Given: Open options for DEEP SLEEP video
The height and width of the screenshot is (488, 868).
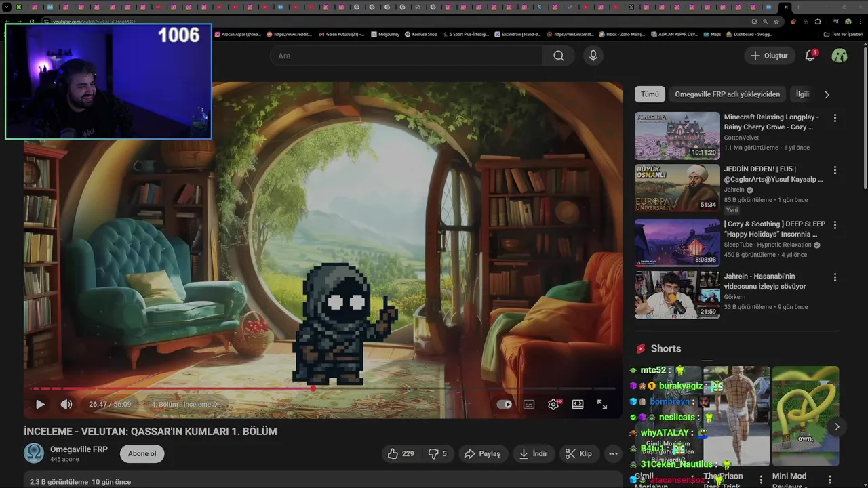Looking at the screenshot, I should [835, 224].
